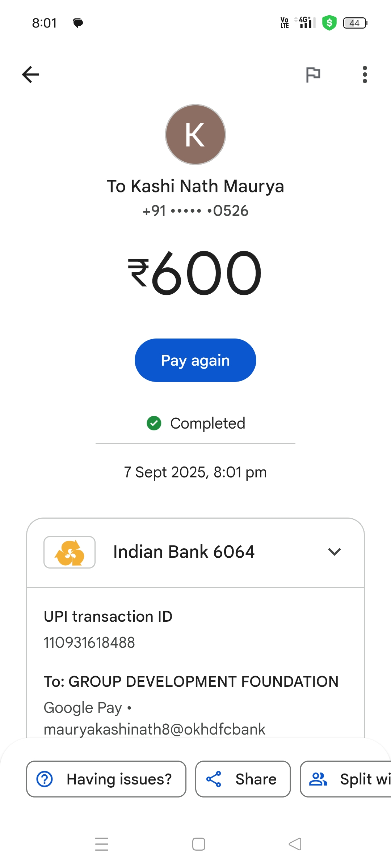Tap the mauryakashinath8@okhdfcbank UPI address
Image resolution: width=391 pixels, height=868 pixels.
pos(155,729)
